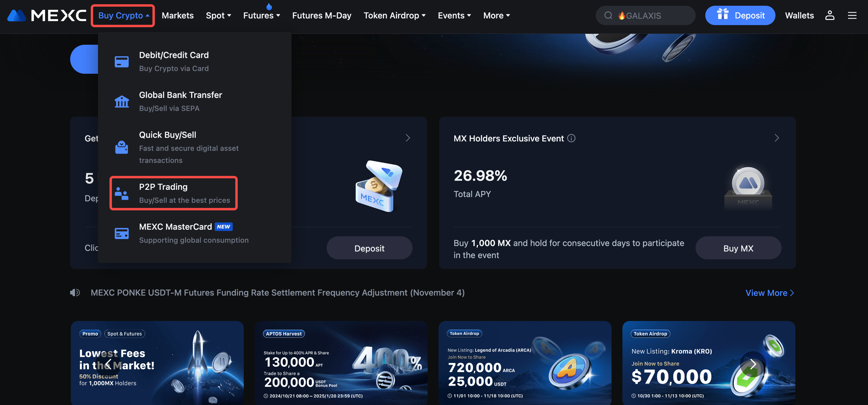Select Quick Buy/Sell option
Viewport: 868px width, 405px height.
pos(194,147)
